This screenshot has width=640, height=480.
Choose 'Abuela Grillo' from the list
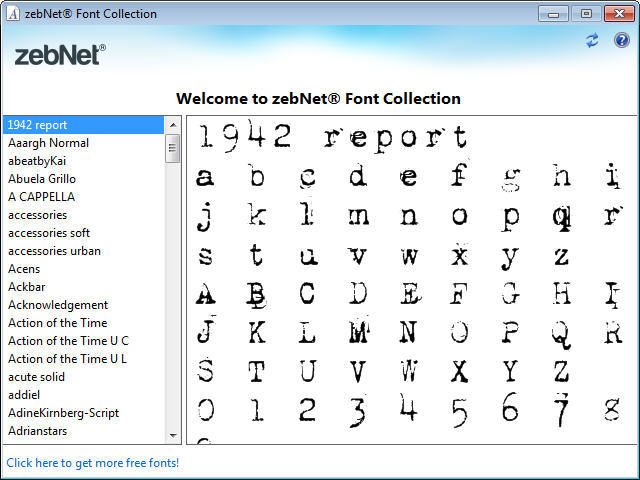(83, 179)
